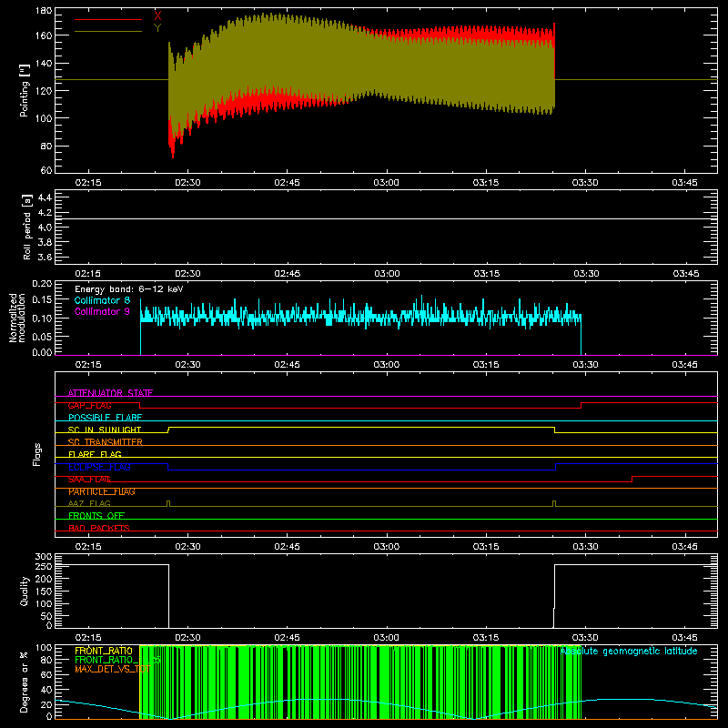This screenshot has width=728, height=728.
Task: Click the 4.4 tick on Roll period axis
Action: click(45, 197)
